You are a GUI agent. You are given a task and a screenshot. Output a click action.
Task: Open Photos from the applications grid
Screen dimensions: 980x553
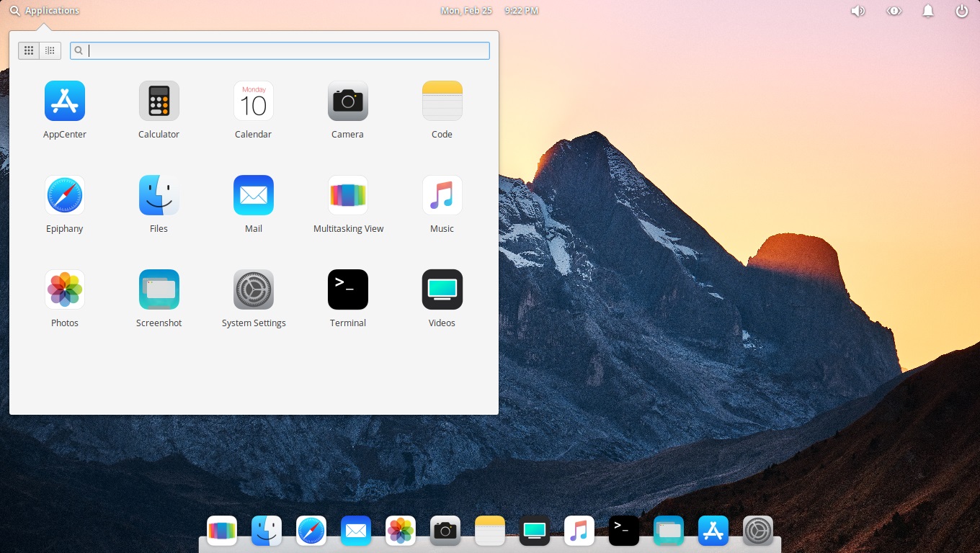pyautogui.click(x=65, y=298)
